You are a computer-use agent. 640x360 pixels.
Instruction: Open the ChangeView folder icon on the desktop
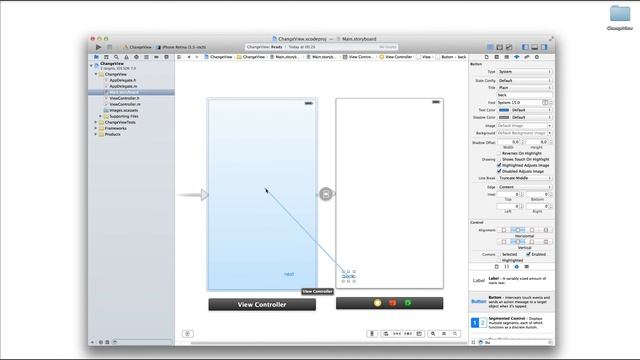coord(620,13)
